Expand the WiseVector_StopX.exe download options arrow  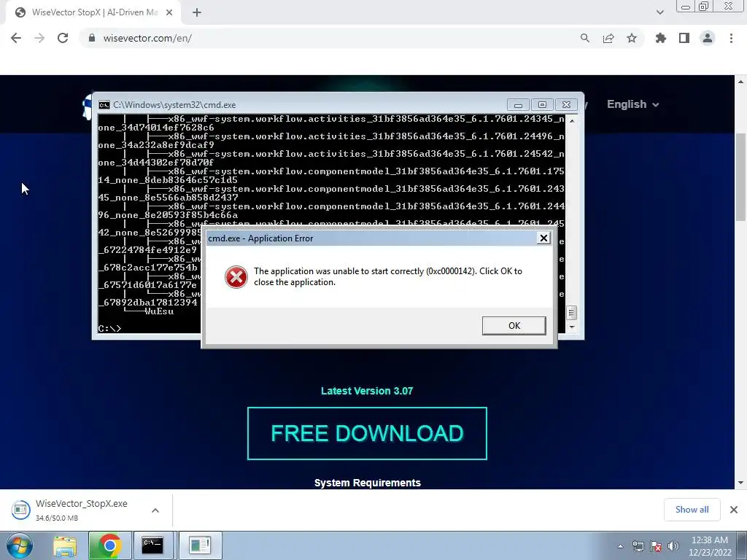(155, 510)
